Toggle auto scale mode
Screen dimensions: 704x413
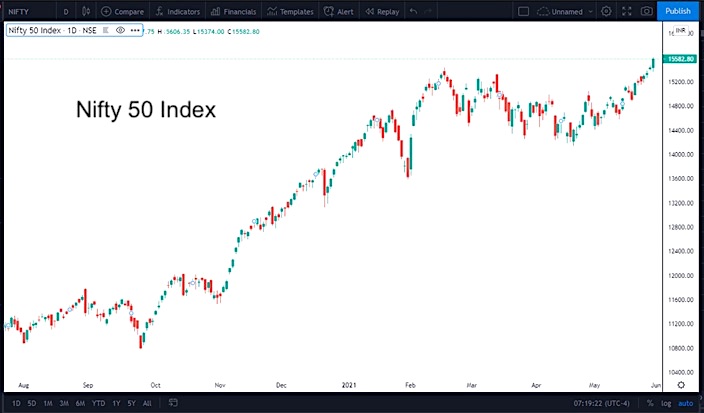click(x=686, y=403)
